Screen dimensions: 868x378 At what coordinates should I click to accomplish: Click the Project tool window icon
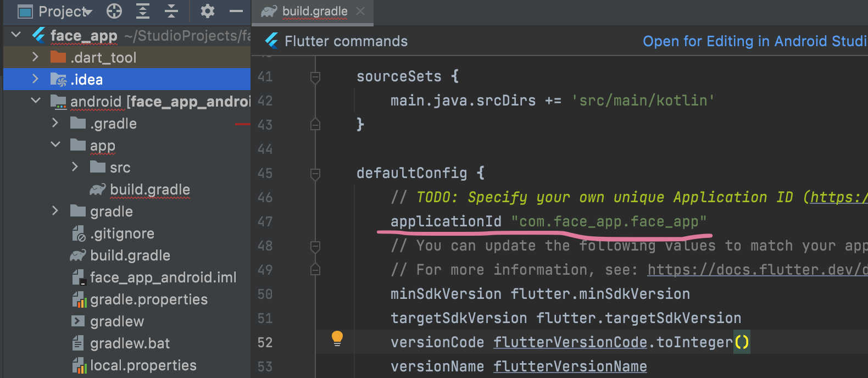click(x=25, y=11)
